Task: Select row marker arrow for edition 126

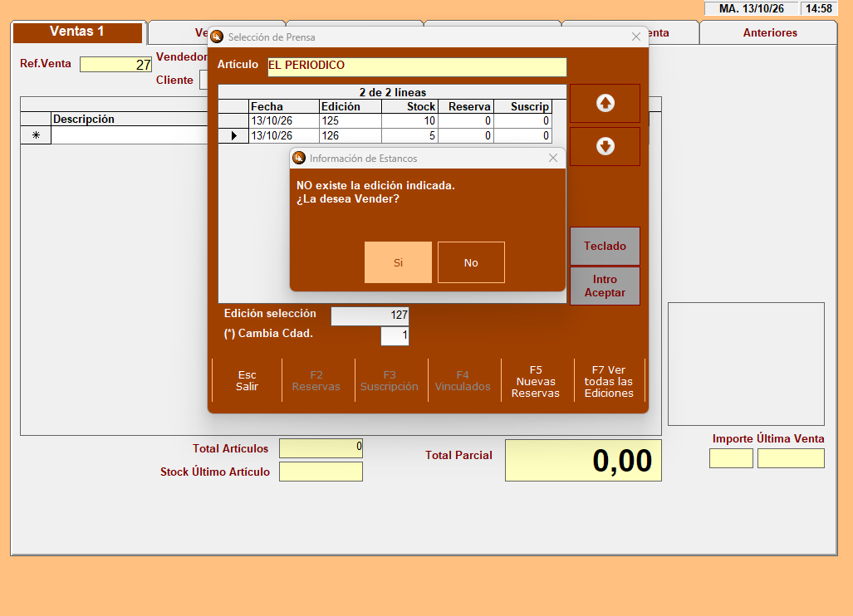Action: click(x=234, y=135)
